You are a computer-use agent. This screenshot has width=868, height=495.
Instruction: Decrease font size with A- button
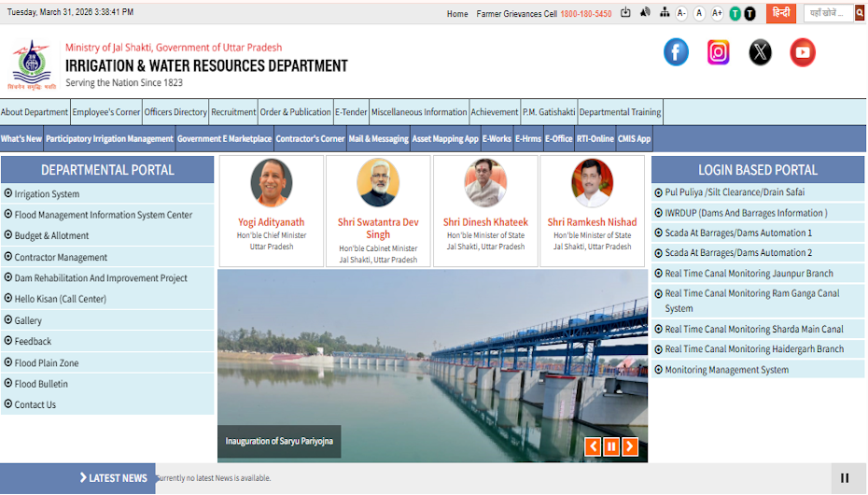[681, 13]
